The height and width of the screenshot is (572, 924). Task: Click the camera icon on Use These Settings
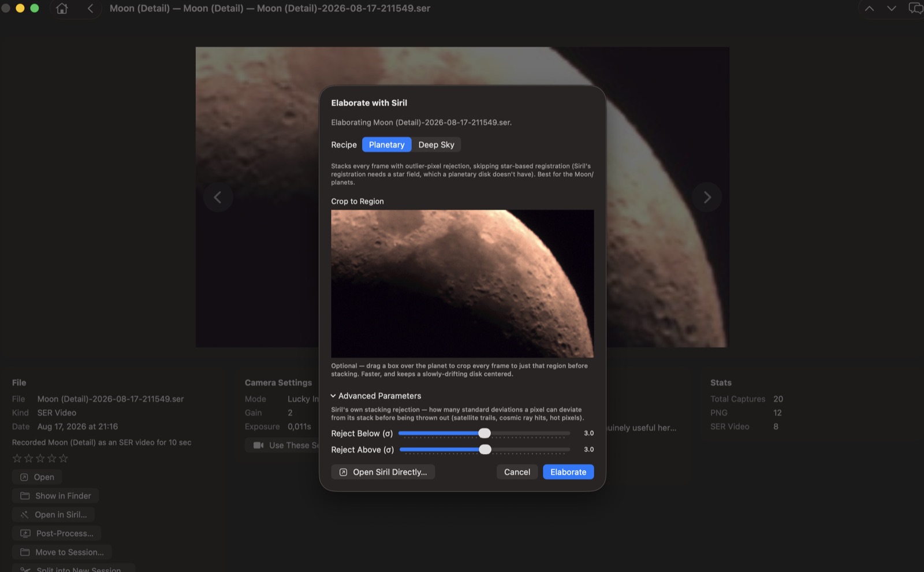point(258,445)
